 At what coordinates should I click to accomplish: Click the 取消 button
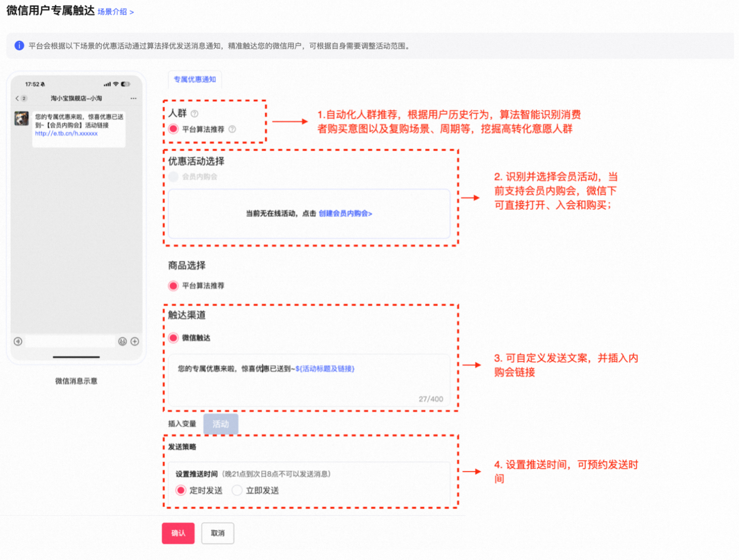click(218, 533)
